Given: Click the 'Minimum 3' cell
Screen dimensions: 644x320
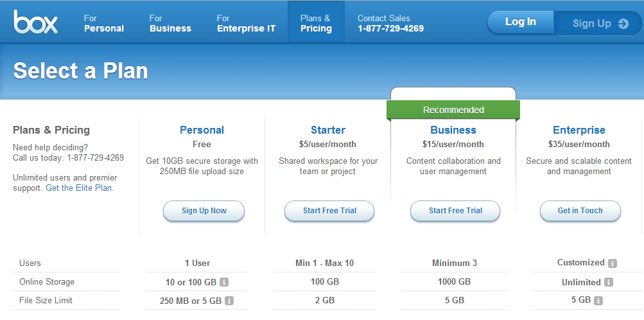Looking at the screenshot, I should coord(454,263).
